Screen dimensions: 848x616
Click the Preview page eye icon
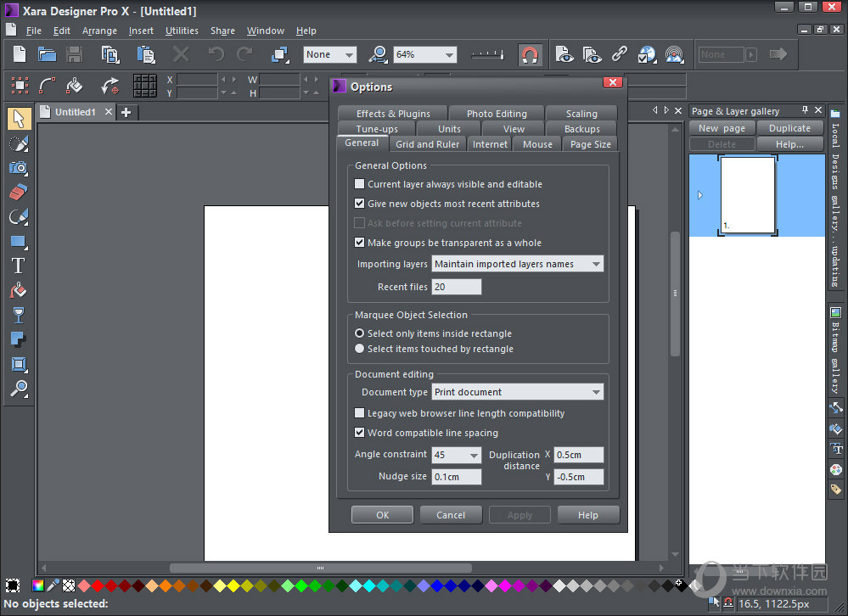coord(564,54)
